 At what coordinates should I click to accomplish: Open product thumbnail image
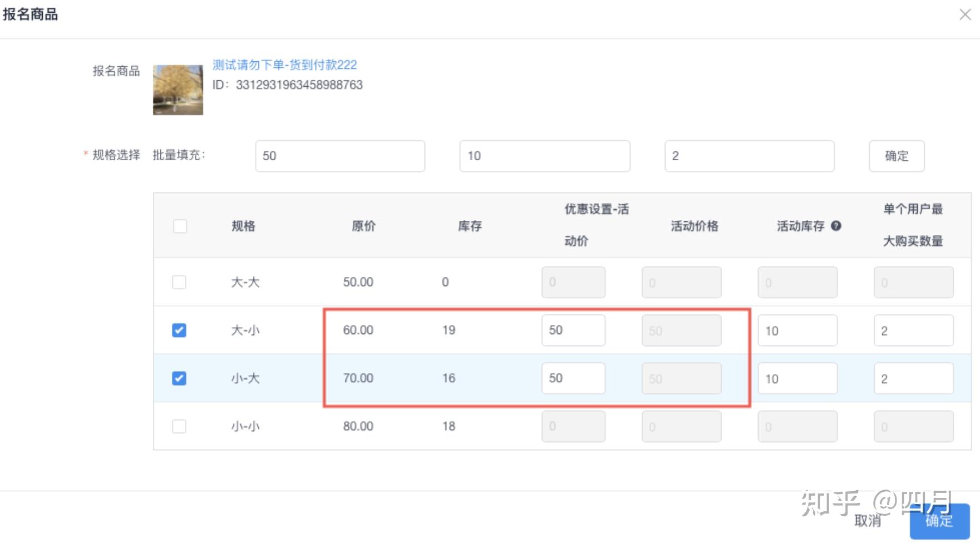coord(178,90)
